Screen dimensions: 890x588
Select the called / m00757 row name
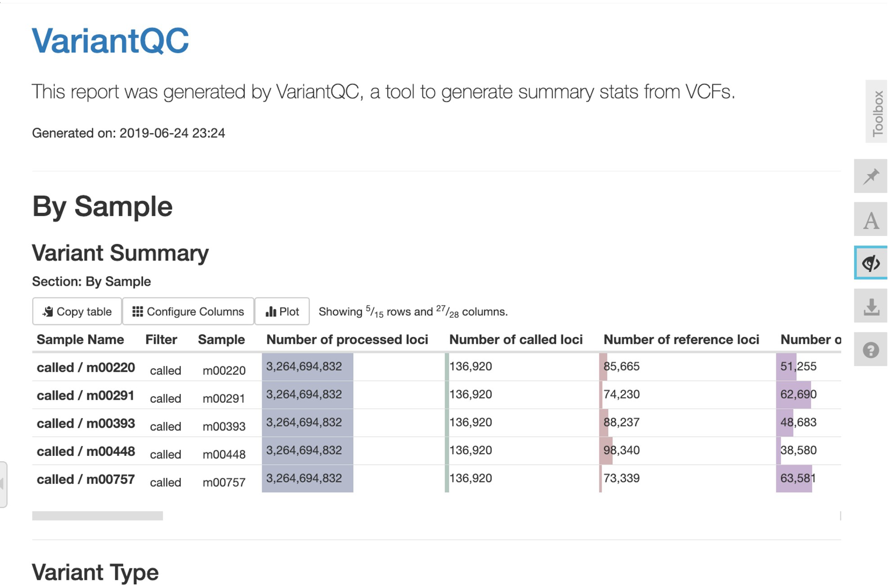(x=86, y=479)
